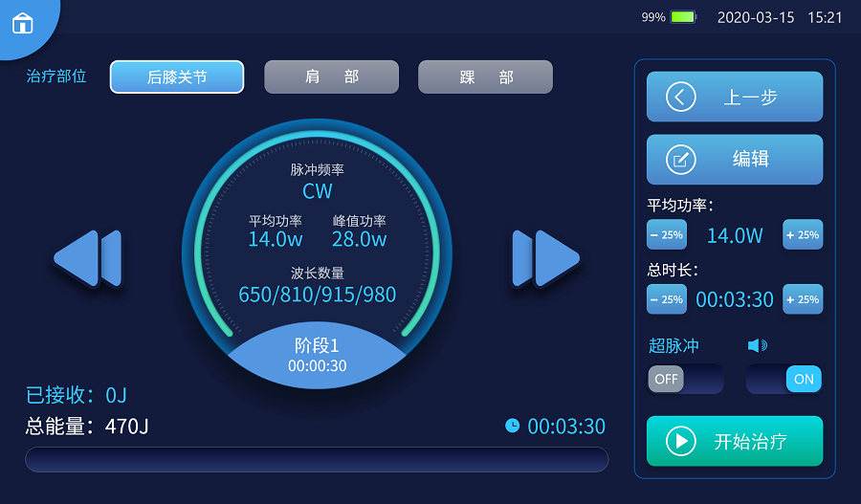Select the 后膝关节 treatment site tab
This screenshot has height=504, width=861.
[x=177, y=77]
